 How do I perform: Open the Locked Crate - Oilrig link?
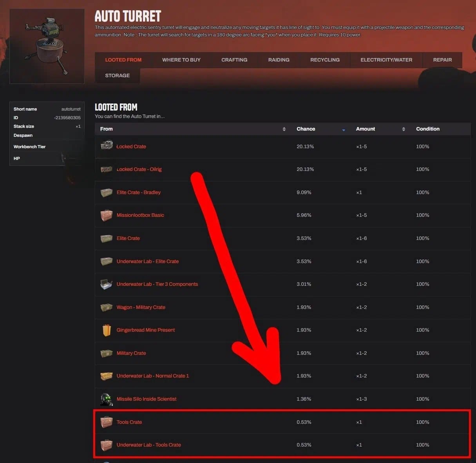(x=139, y=169)
